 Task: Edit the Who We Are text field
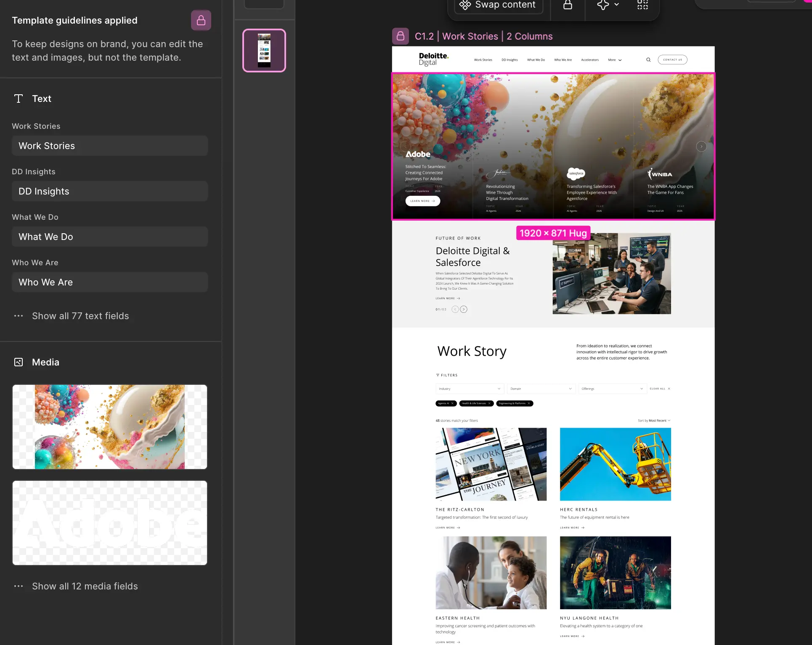110,282
